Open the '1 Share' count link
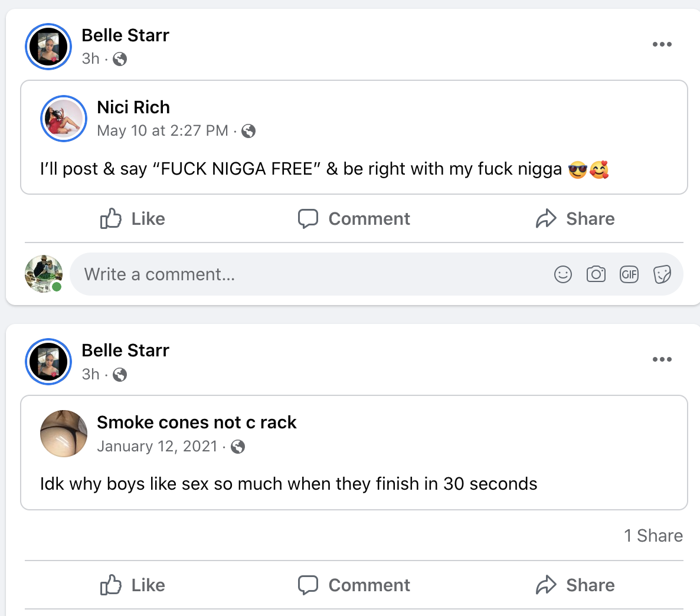700x616 pixels. click(x=653, y=536)
